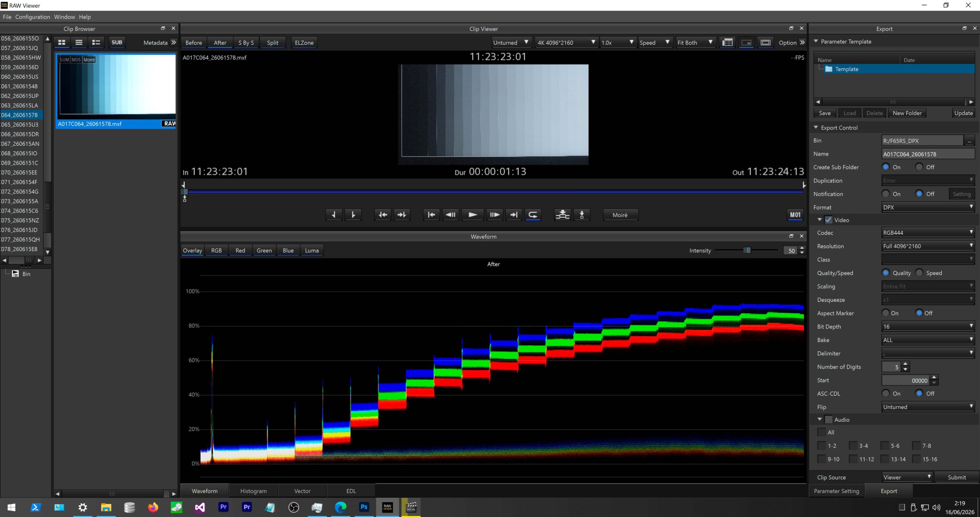Screen dimensions: 980x517
Task: Toggle the SUB clip button
Action: pyautogui.click(x=117, y=43)
